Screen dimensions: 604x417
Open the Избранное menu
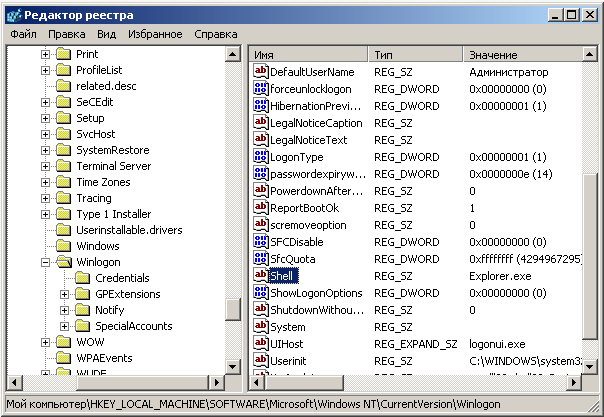pyautogui.click(x=155, y=34)
